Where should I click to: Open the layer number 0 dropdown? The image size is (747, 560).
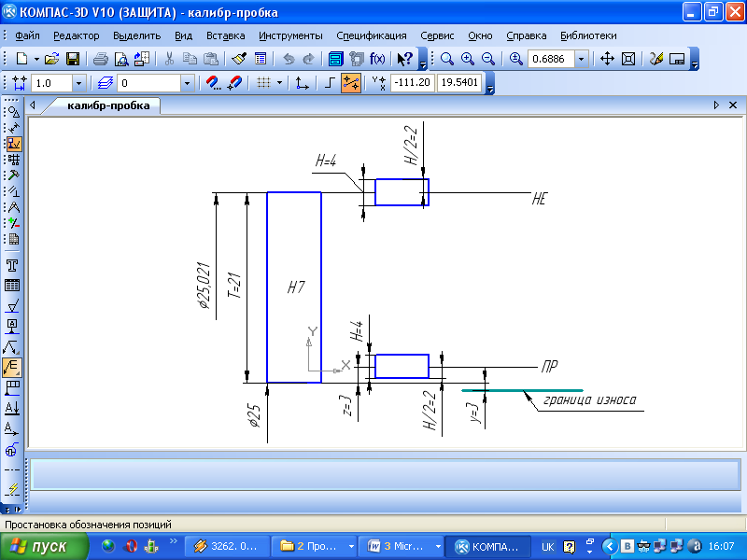click(x=188, y=83)
